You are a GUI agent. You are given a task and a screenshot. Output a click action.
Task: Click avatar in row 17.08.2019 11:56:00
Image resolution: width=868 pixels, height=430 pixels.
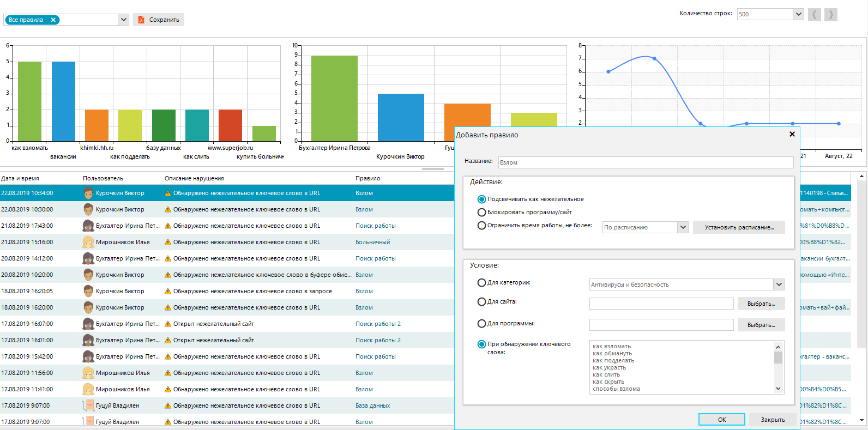(x=88, y=373)
